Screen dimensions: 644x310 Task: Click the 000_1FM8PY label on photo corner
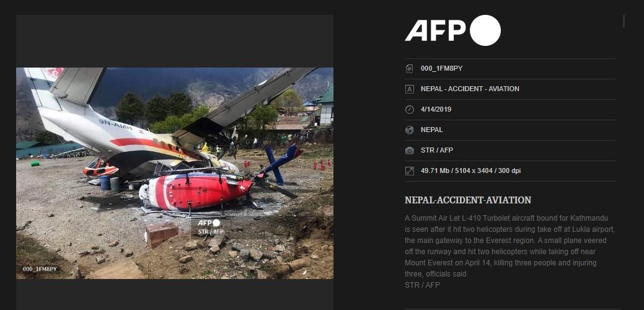40,269
